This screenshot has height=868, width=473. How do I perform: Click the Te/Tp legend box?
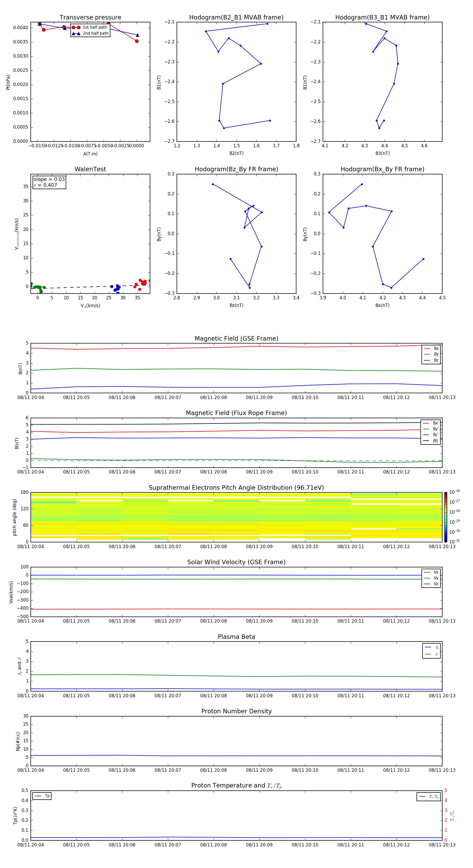pyautogui.click(x=429, y=796)
